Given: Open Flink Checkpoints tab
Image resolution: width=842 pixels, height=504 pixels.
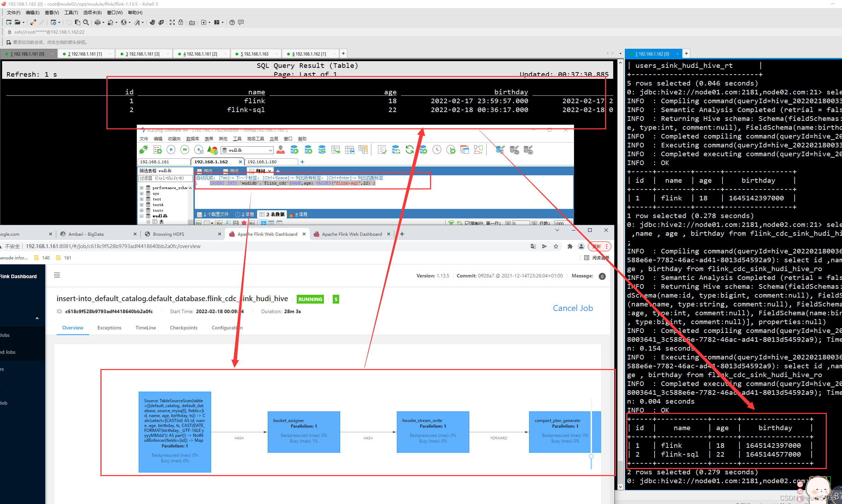Looking at the screenshot, I should 184,328.
